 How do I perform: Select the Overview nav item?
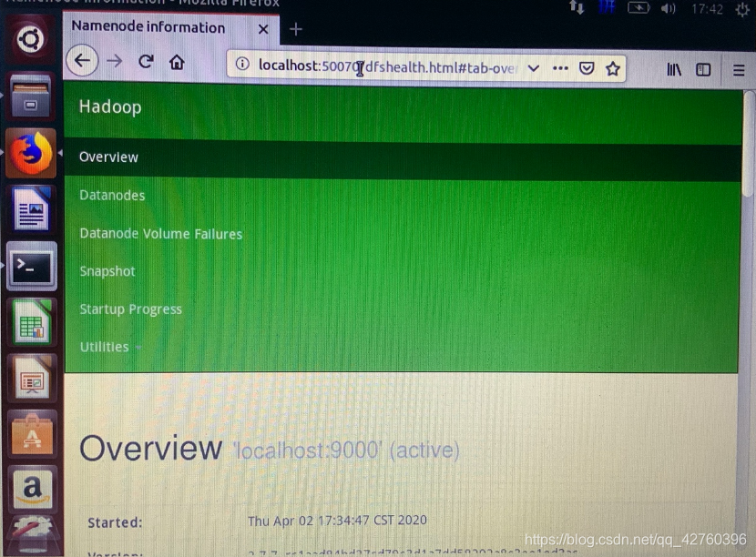108,157
